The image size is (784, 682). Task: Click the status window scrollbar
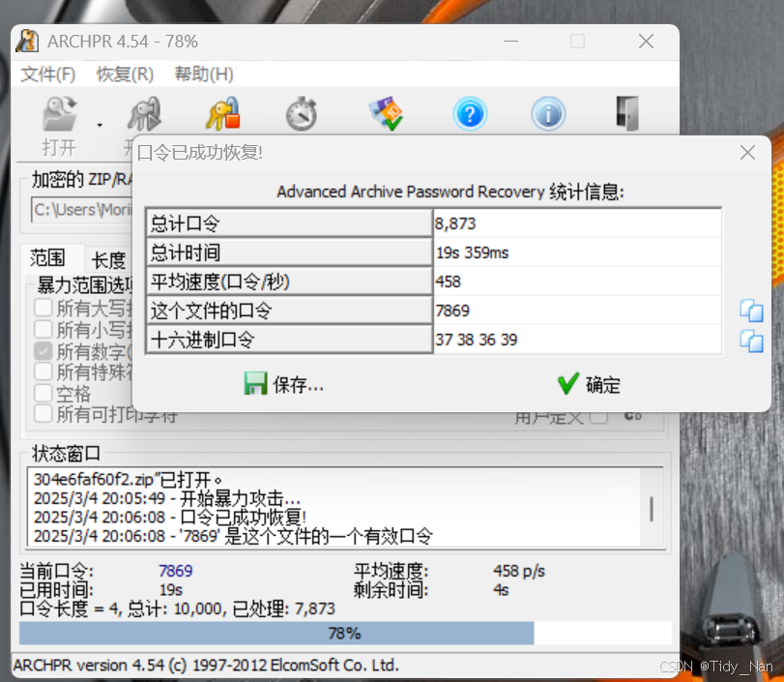pos(652,507)
